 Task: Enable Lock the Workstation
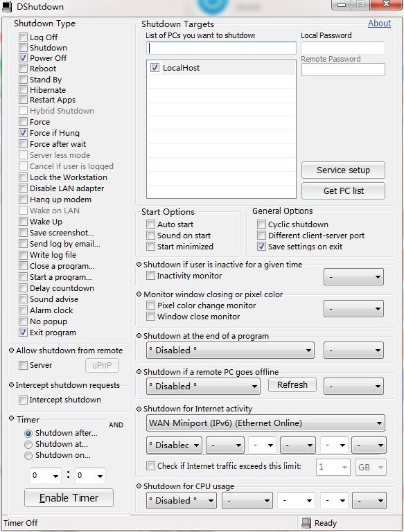click(x=23, y=177)
